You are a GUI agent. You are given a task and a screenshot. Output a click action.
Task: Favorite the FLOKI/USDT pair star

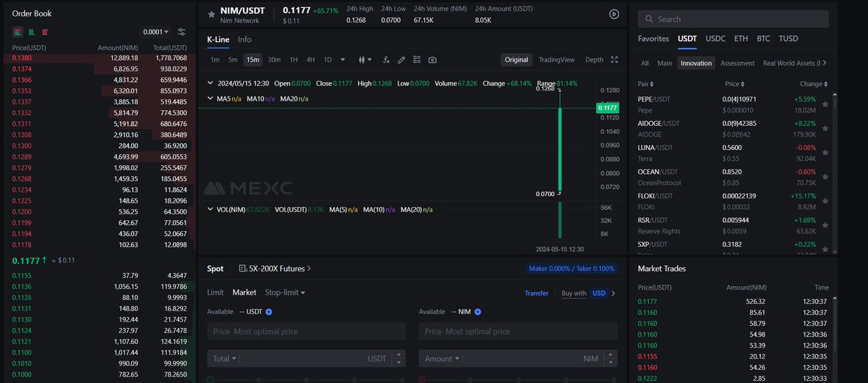coord(825,201)
